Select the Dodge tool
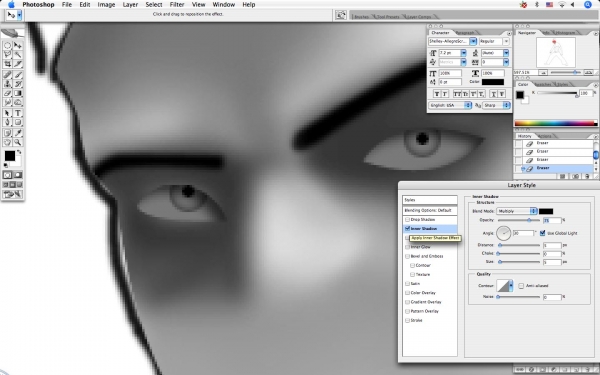600x375 pixels. (18, 102)
